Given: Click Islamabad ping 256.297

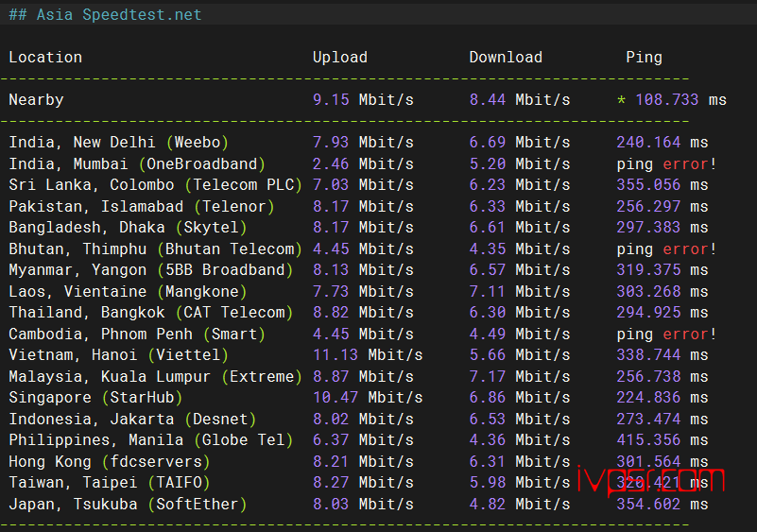Looking at the screenshot, I should (x=648, y=207).
